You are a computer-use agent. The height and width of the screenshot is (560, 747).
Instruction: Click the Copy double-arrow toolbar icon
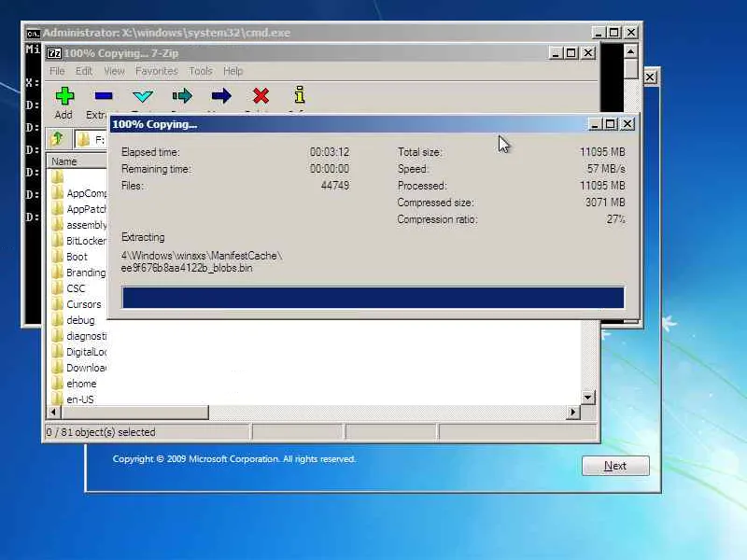click(182, 96)
